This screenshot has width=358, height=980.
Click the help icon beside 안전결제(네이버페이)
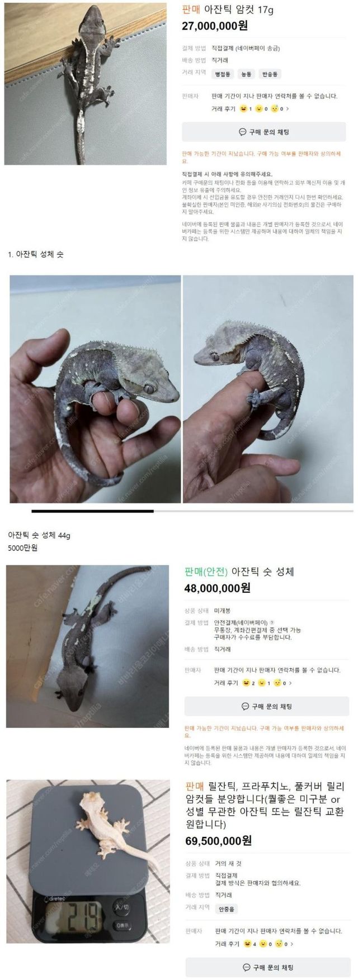click(272, 622)
